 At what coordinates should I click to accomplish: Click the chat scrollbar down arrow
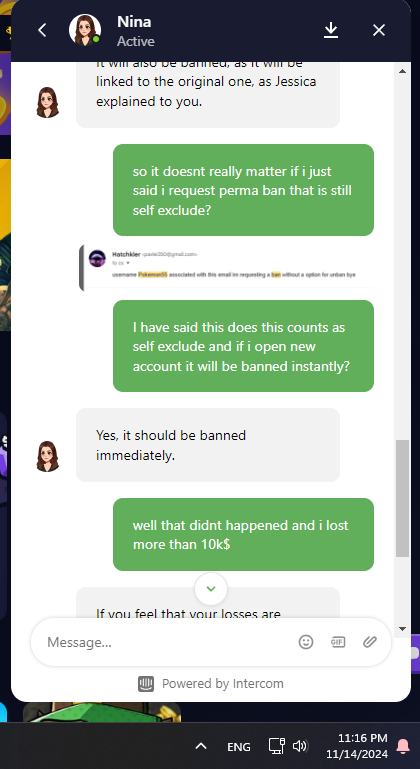coord(402,628)
